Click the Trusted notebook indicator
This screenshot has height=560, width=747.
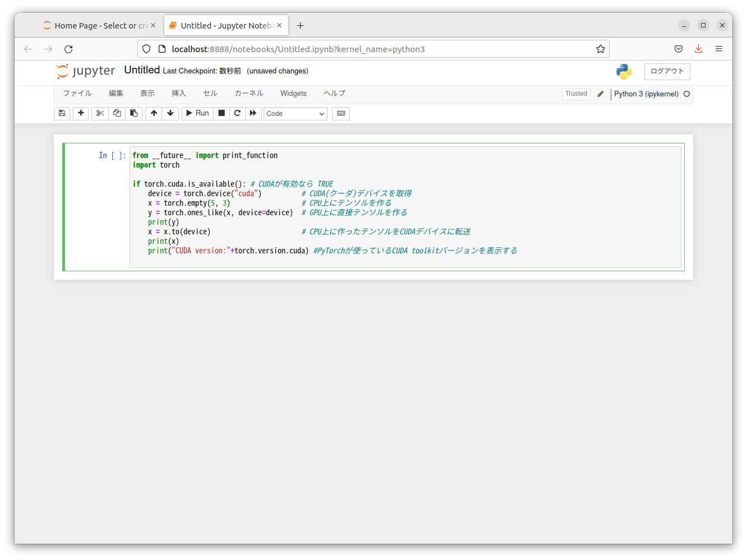click(x=576, y=94)
